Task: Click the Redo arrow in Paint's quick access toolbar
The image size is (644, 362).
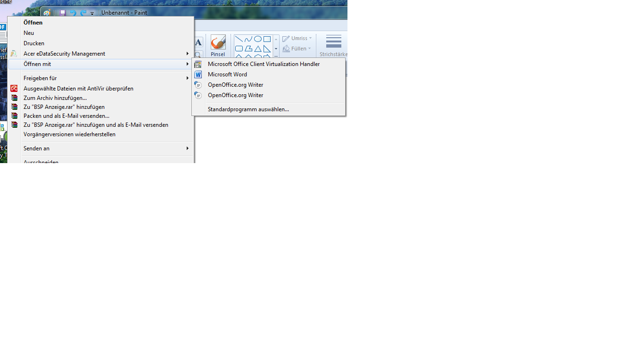Action: point(83,13)
